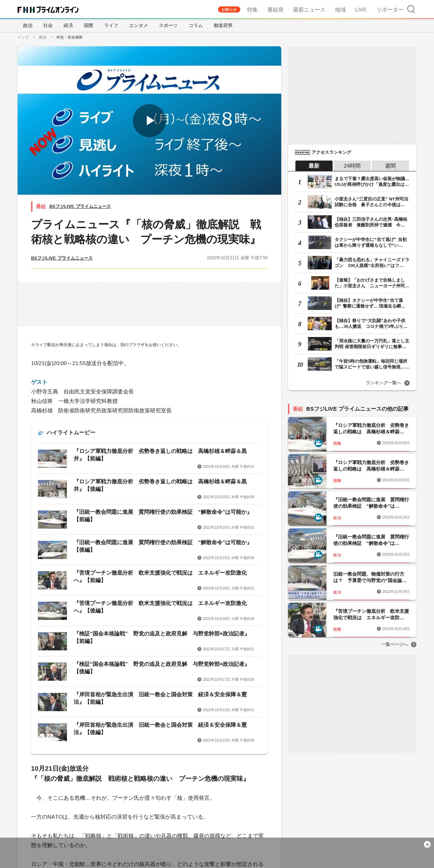The width and height of the screenshot is (434, 868).
Task: Select the エンタメ category
Action: (139, 25)
